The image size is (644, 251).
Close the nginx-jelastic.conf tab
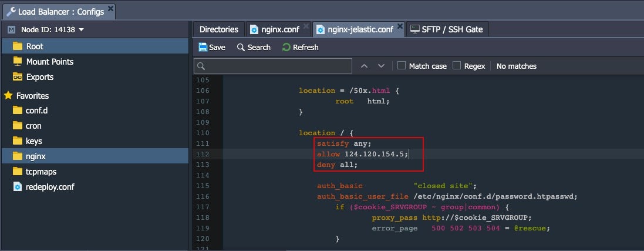pos(400,26)
